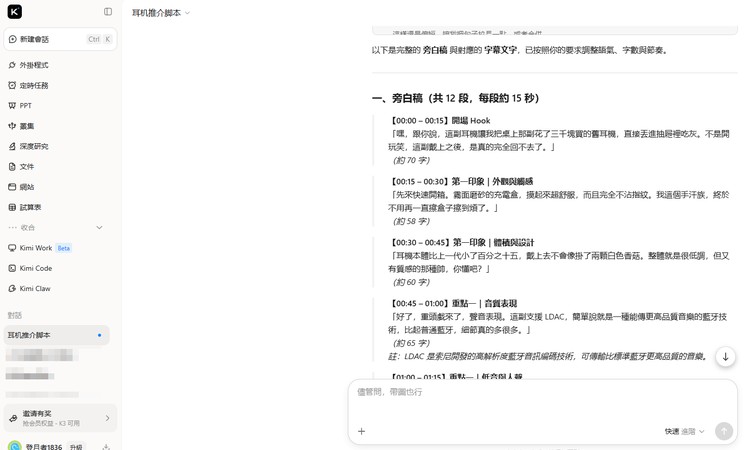The height and width of the screenshot is (450, 747).
Task: Open the 快速 model mode dropdown
Action: [684, 431]
